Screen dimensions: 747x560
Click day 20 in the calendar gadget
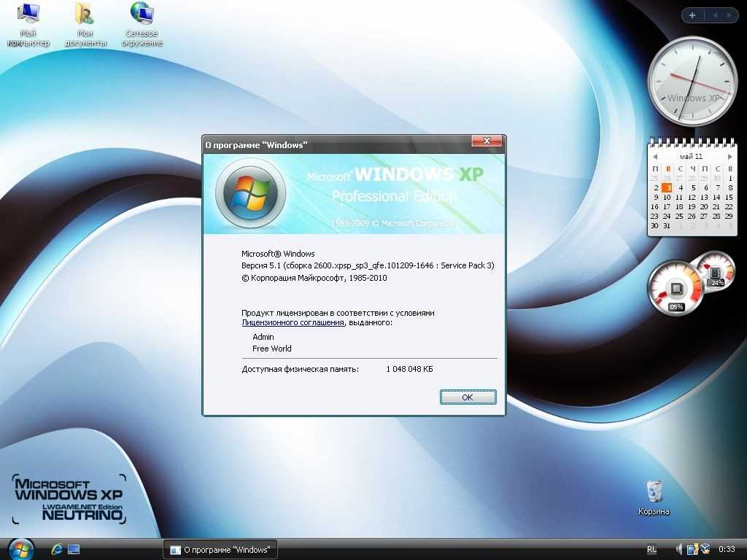coord(704,206)
